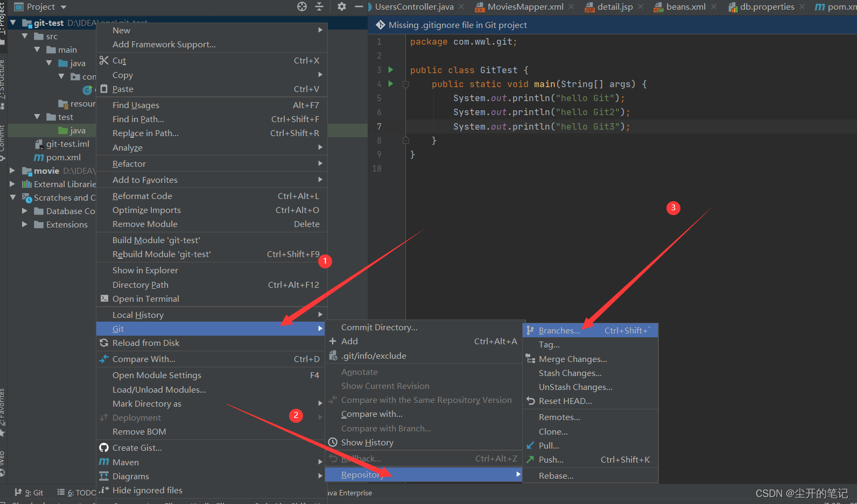The width and height of the screenshot is (857, 504).
Task: Collapse the src folder in project tree
Action: tap(25, 36)
